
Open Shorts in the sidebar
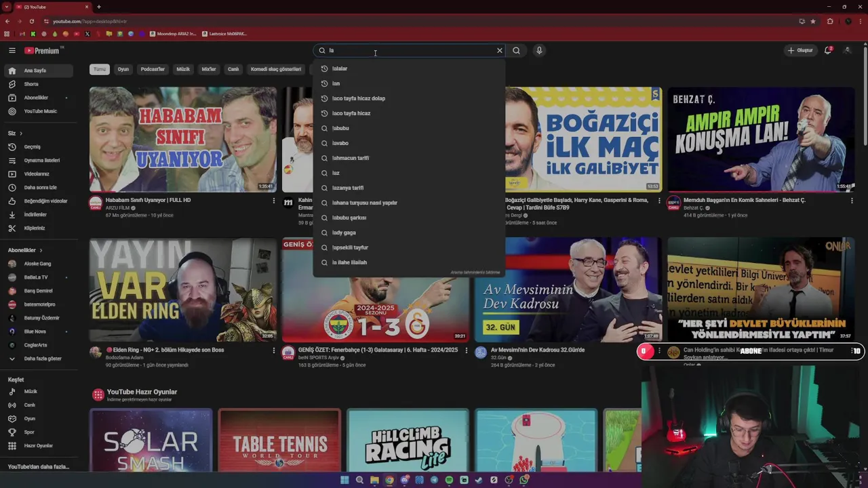point(39,84)
